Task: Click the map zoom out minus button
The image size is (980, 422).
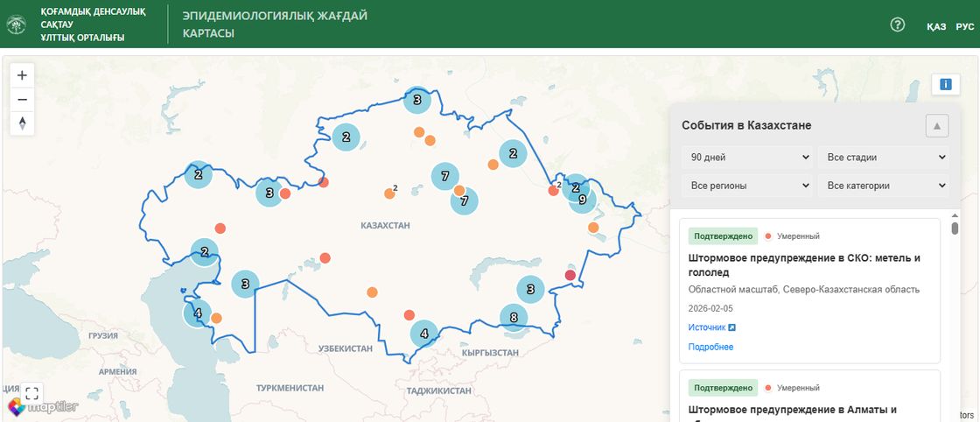Action: pyautogui.click(x=23, y=99)
